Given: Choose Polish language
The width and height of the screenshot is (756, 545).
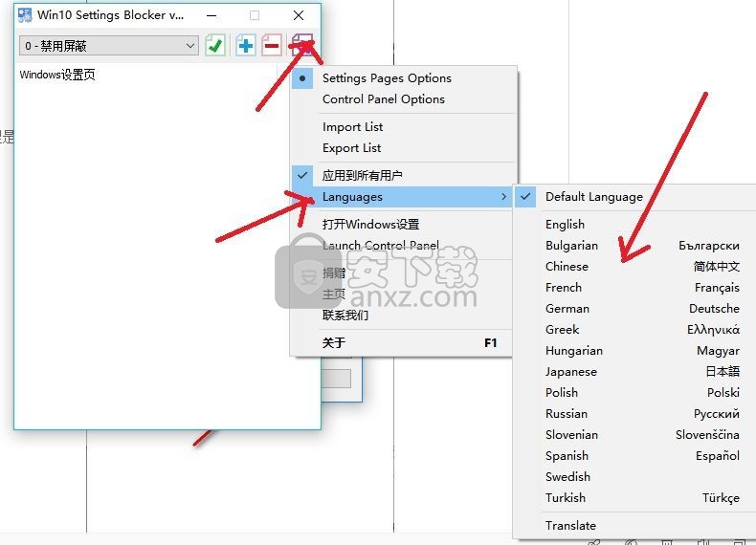Looking at the screenshot, I should click(x=635, y=393).
